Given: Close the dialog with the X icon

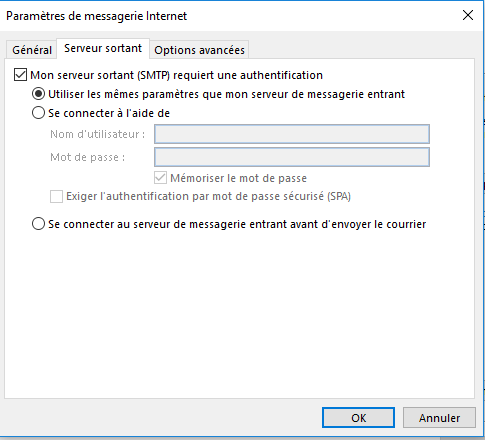Looking at the screenshot, I should pyautogui.click(x=468, y=15).
